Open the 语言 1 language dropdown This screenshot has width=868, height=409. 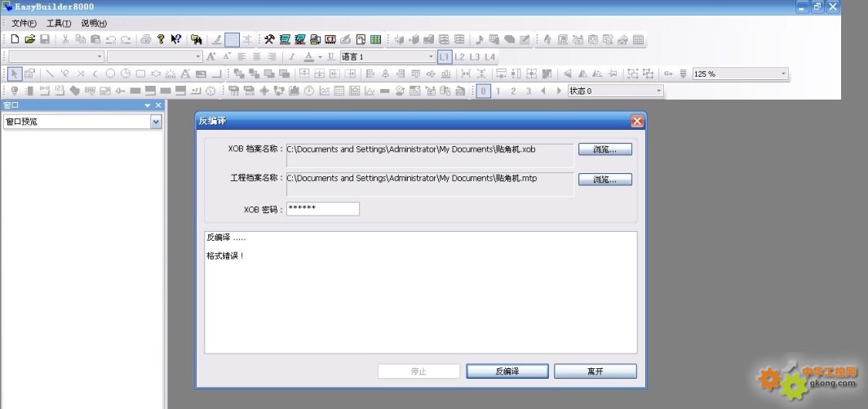pos(432,56)
